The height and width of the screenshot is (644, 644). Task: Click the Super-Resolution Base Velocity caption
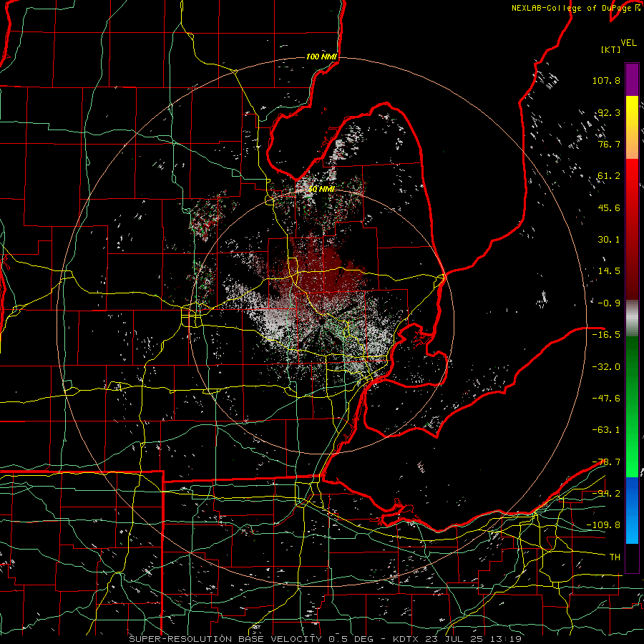(326, 639)
